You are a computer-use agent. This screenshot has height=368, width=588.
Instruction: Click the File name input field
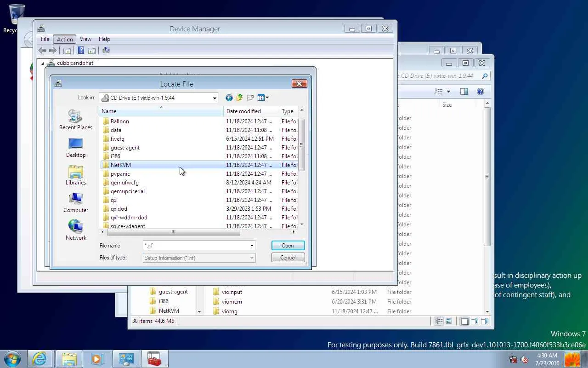(195, 246)
